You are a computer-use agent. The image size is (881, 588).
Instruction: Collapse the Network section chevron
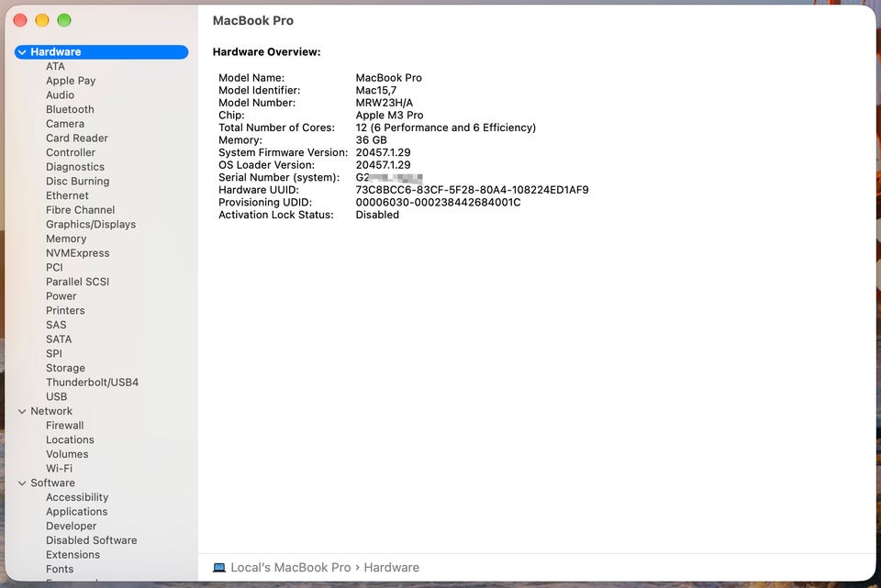click(x=22, y=412)
